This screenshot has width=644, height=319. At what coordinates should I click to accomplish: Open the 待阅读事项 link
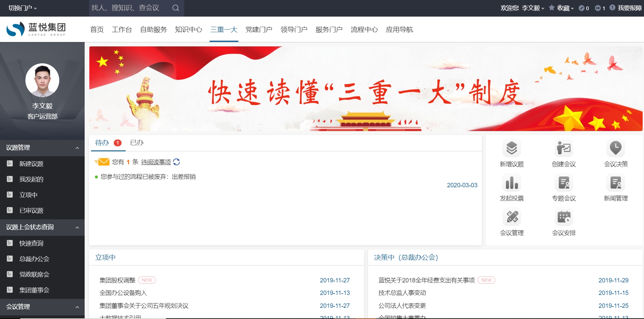tap(156, 162)
